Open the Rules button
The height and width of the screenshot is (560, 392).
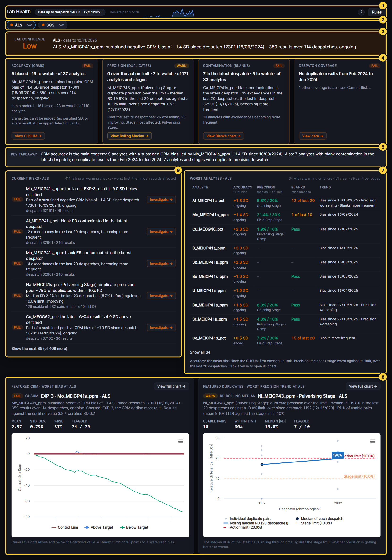click(x=377, y=12)
